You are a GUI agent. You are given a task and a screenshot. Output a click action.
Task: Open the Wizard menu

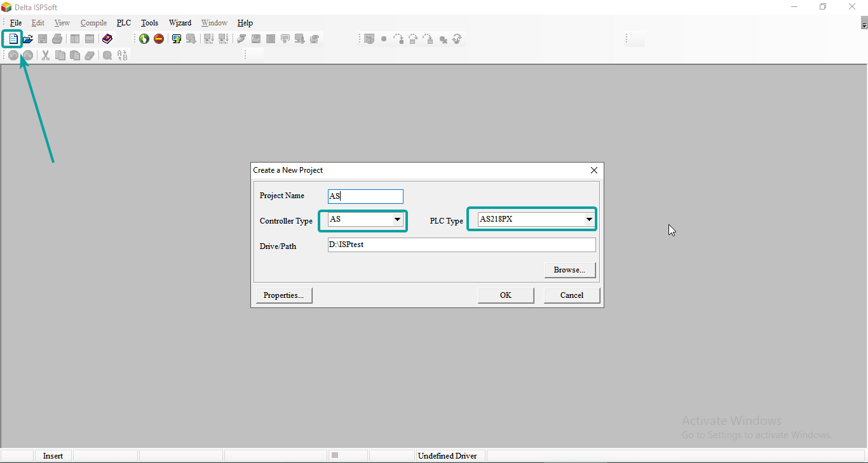pos(180,23)
